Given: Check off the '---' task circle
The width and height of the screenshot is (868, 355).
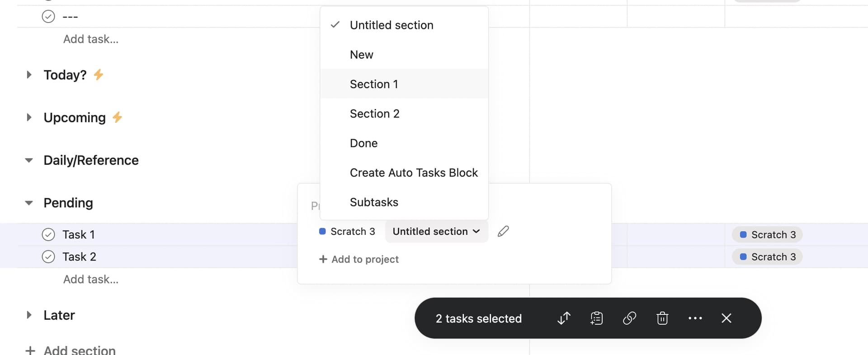Looking at the screenshot, I should coord(48,17).
